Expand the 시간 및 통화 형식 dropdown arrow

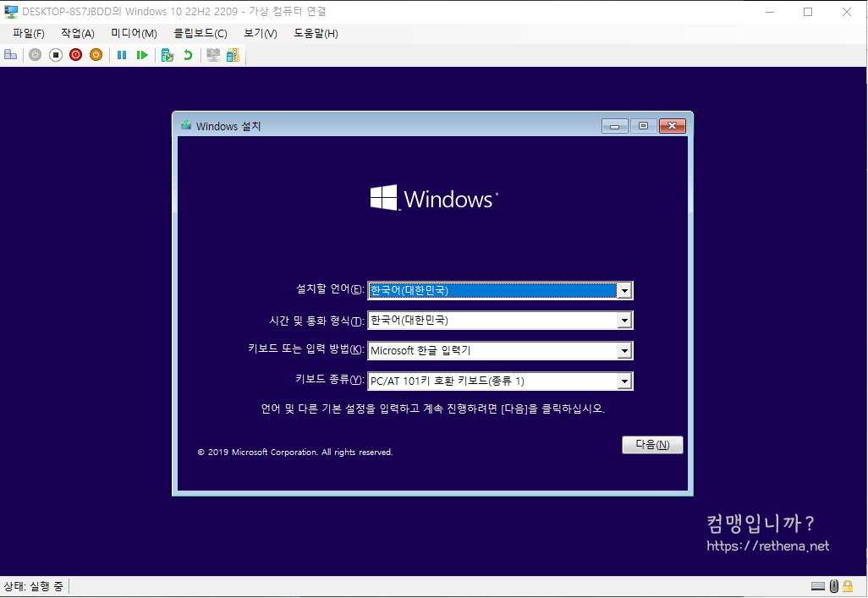click(x=624, y=320)
